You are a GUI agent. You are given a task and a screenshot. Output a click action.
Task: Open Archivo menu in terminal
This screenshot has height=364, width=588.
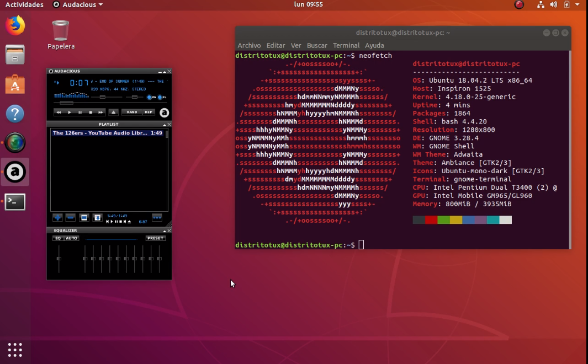point(249,45)
